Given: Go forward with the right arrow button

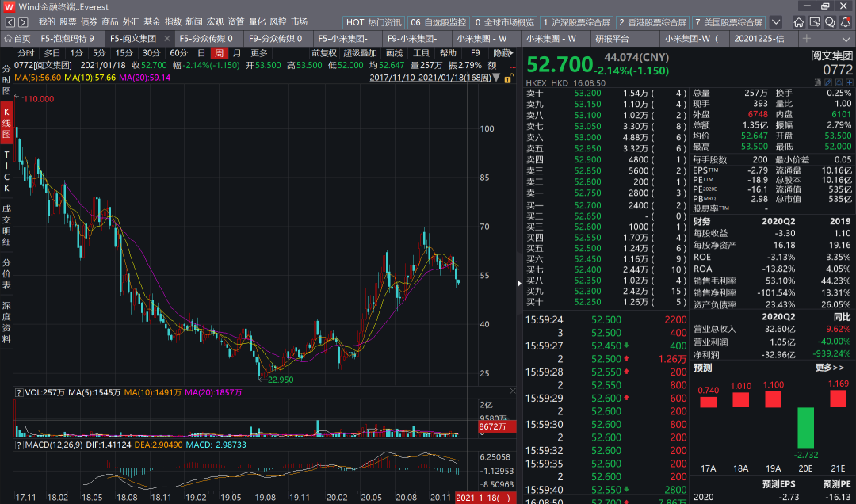Looking at the screenshot, I should 23,22.
